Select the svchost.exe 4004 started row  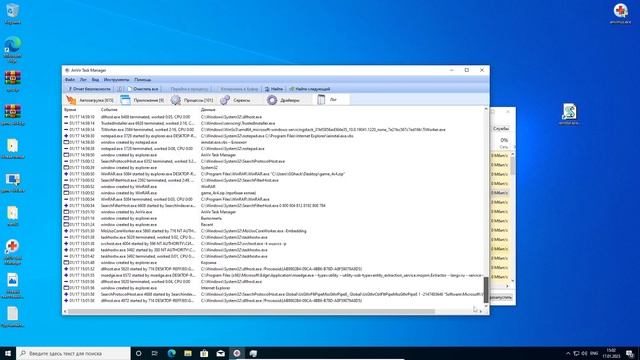[x=273, y=244]
